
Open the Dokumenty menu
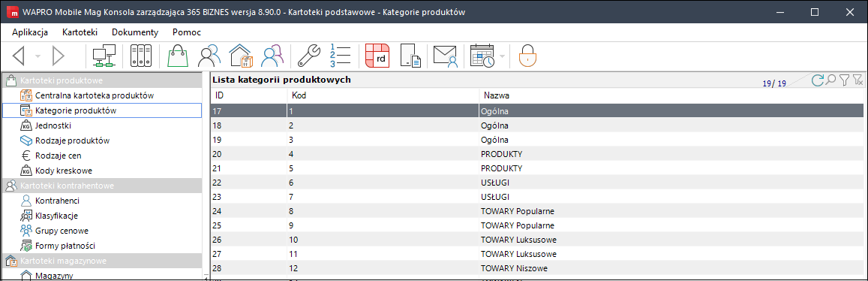[135, 32]
